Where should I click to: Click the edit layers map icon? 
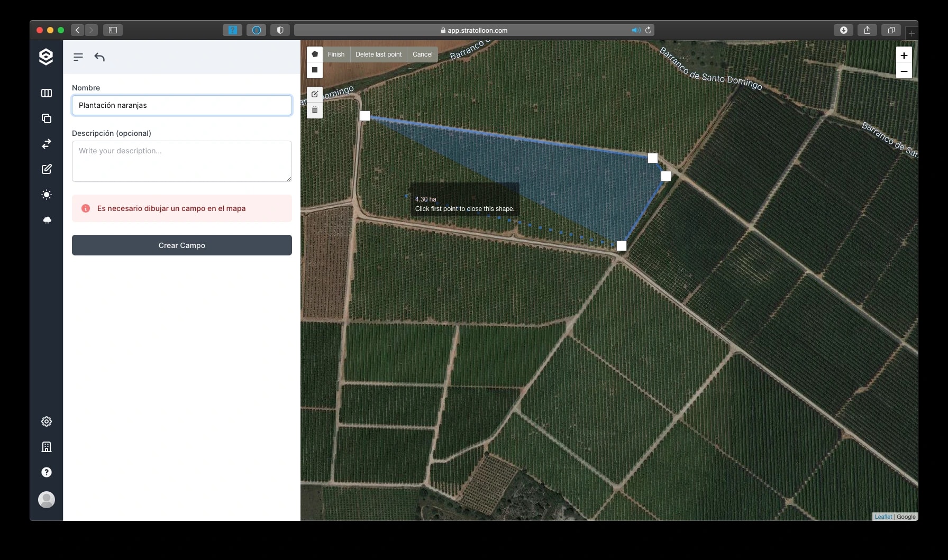point(315,94)
